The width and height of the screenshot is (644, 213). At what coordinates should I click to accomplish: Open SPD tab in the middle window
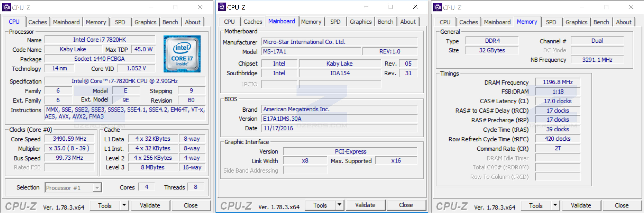(x=335, y=22)
